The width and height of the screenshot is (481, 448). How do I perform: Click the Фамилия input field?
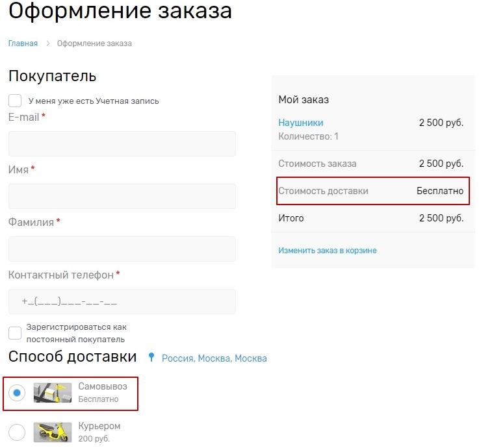tap(122, 249)
